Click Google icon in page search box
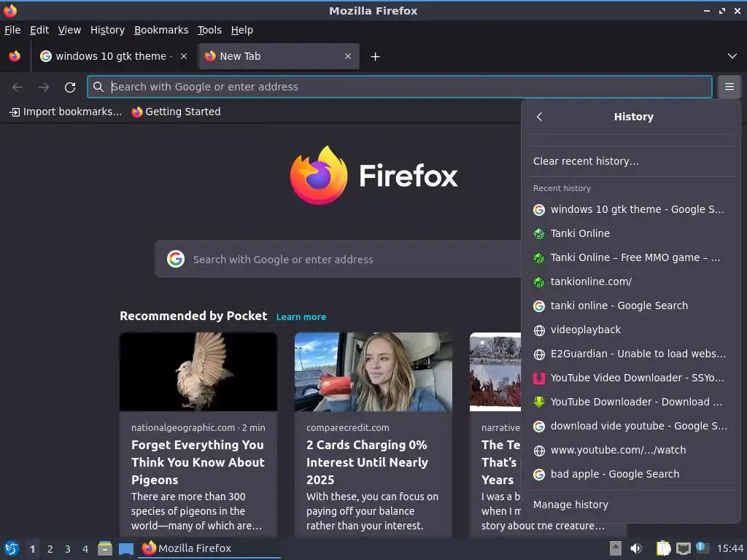747x560 pixels. (x=176, y=259)
